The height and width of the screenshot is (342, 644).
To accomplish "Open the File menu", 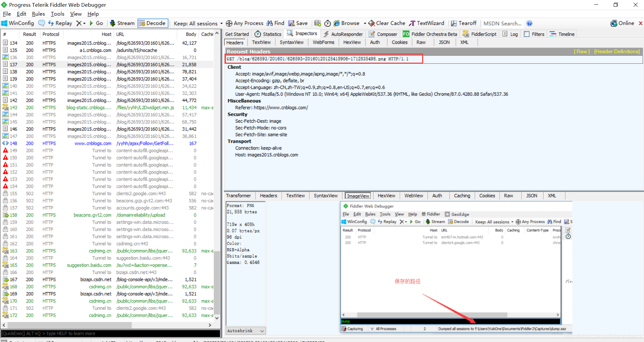I will [x=7, y=14].
